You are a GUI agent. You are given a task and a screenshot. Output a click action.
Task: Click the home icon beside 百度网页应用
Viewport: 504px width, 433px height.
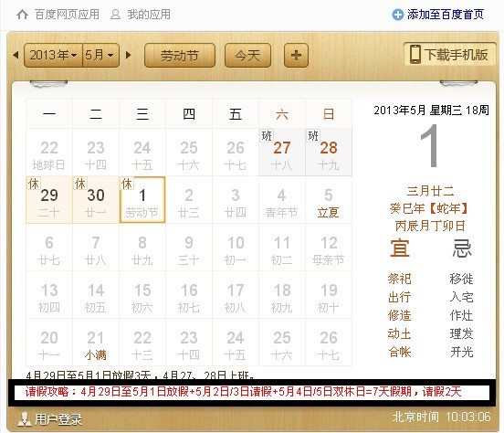[x=22, y=15]
